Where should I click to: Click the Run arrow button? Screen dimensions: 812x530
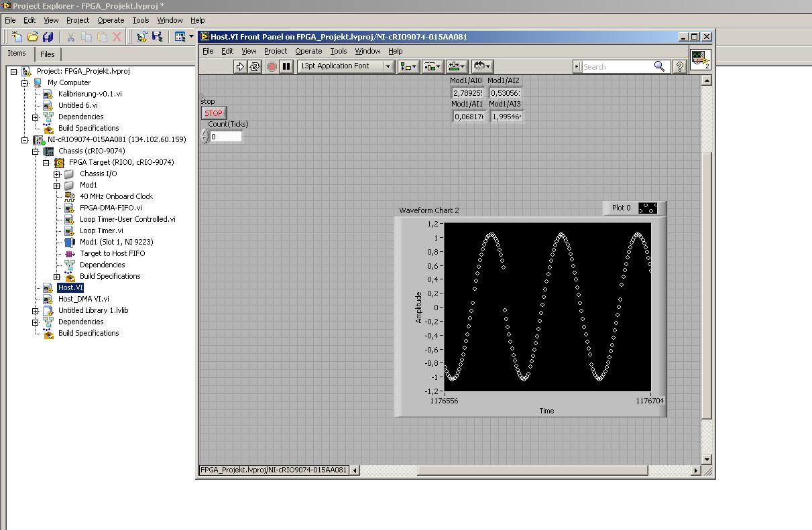coord(240,66)
